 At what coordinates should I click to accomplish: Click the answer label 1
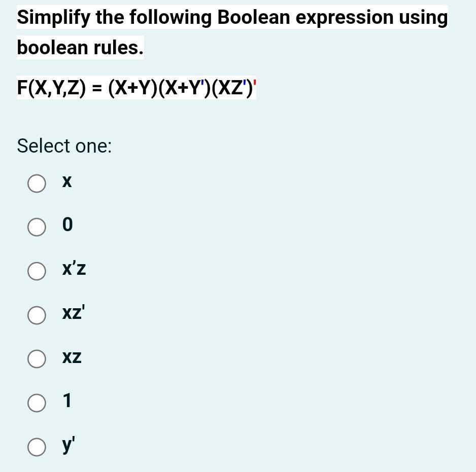click(66, 401)
